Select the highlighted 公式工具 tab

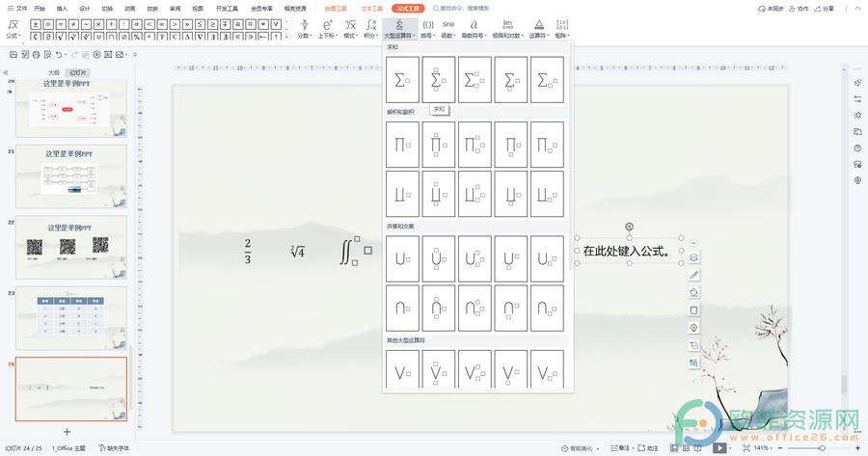[x=408, y=9]
